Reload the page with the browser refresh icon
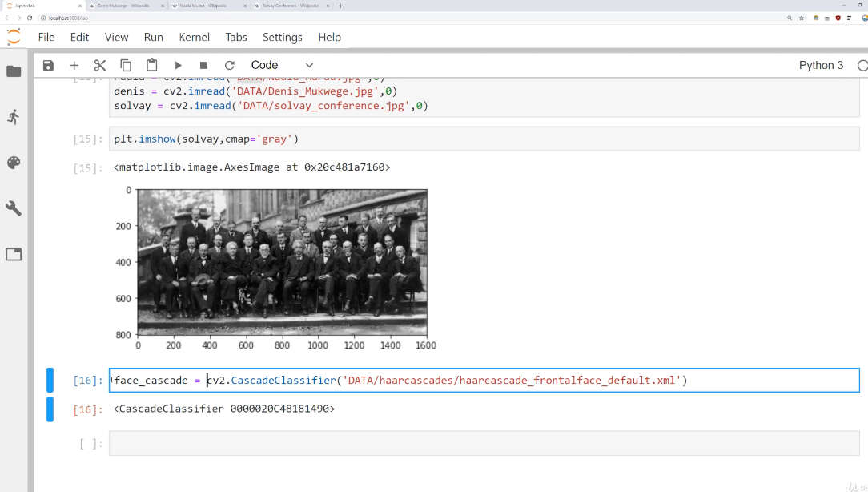Screen dimensions: 868x492 [30, 18]
